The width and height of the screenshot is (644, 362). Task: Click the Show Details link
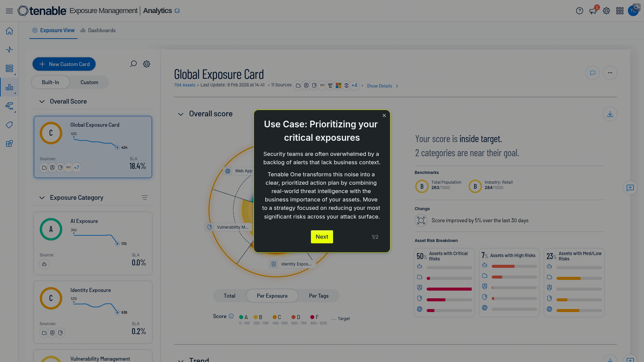[379, 86]
